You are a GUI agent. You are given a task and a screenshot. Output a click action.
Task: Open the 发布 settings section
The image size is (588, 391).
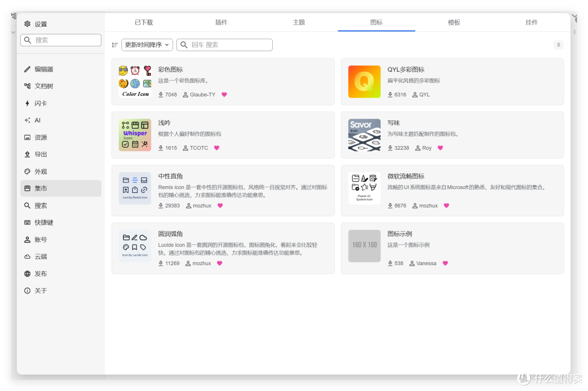coord(60,273)
